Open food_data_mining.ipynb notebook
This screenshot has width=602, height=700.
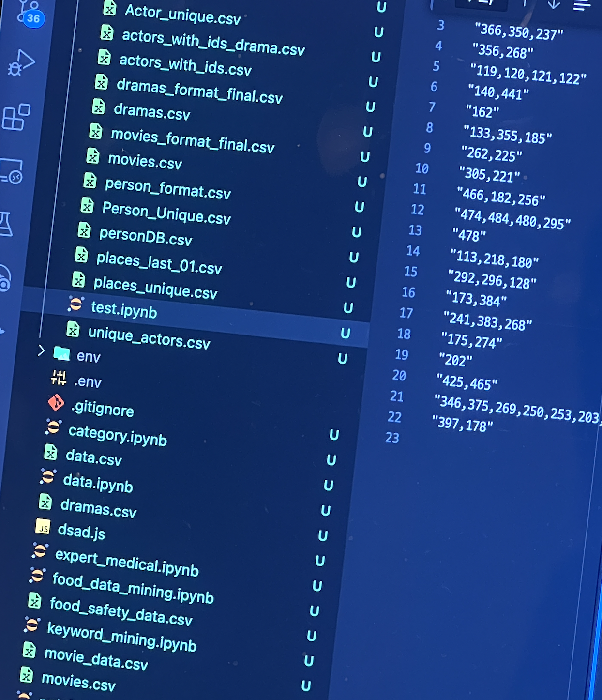click(x=133, y=588)
